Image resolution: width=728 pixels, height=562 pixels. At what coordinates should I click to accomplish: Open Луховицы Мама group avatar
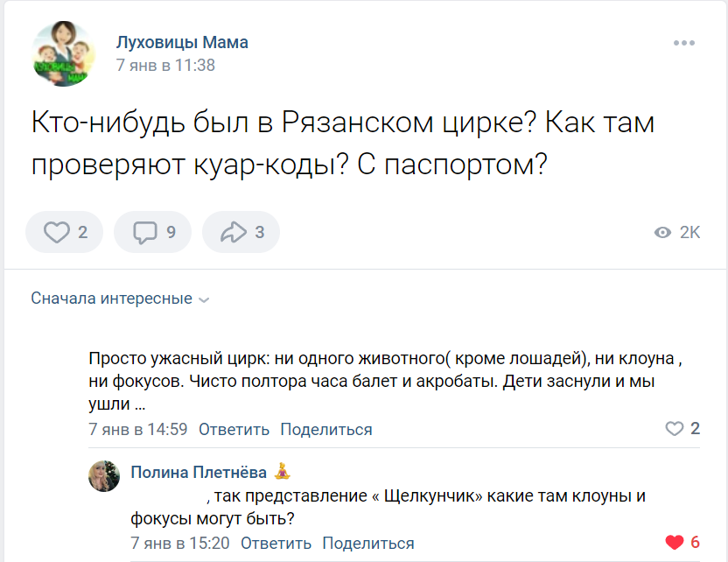[x=64, y=54]
